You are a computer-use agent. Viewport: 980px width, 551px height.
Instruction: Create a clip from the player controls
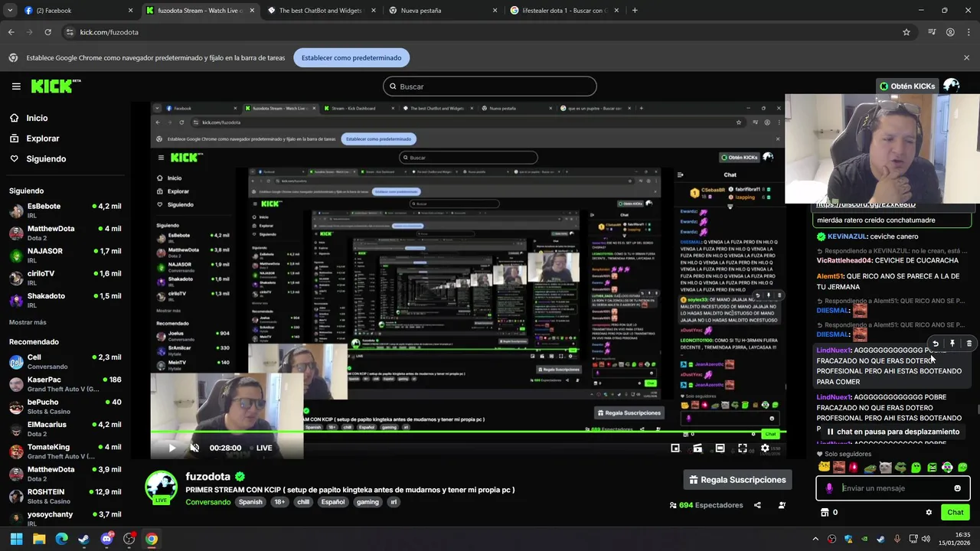pyautogui.click(x=697, y=448)
